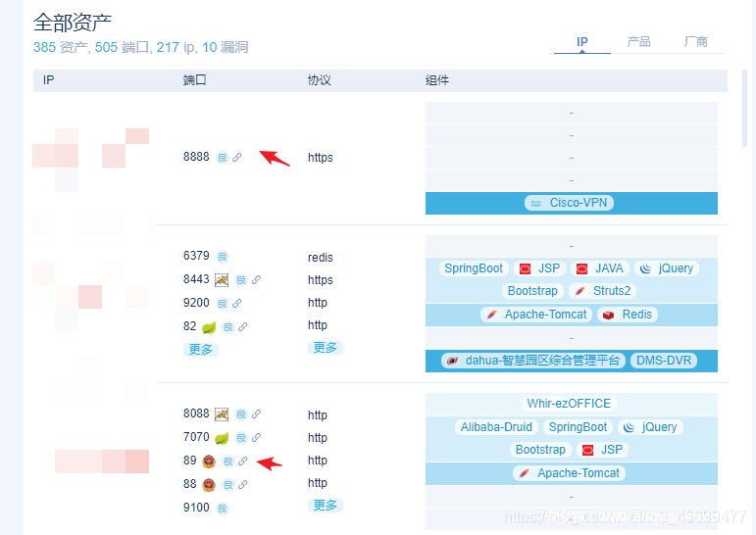Viewport: 756px width, 535px height.
Task: Click the police badge icon beside port 88
Action: click(209, 484)
